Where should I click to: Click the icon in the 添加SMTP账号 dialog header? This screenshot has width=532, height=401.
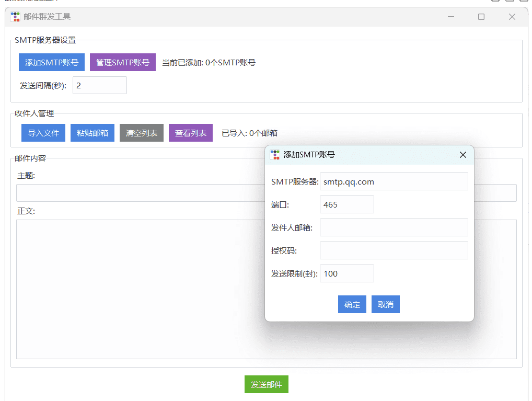point(275,155)
